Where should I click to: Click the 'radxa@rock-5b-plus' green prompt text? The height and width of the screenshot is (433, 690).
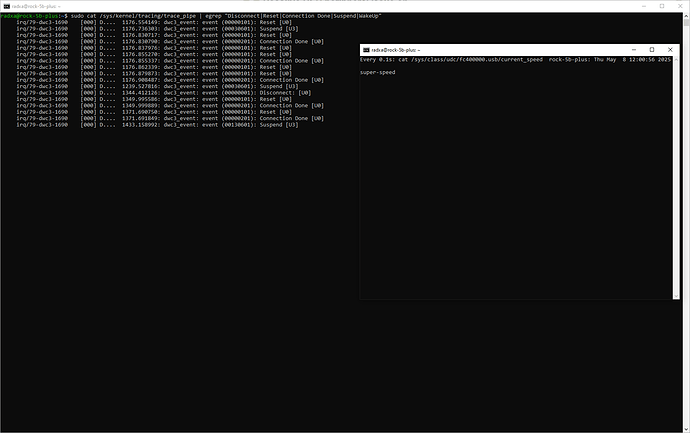point(29,16)
